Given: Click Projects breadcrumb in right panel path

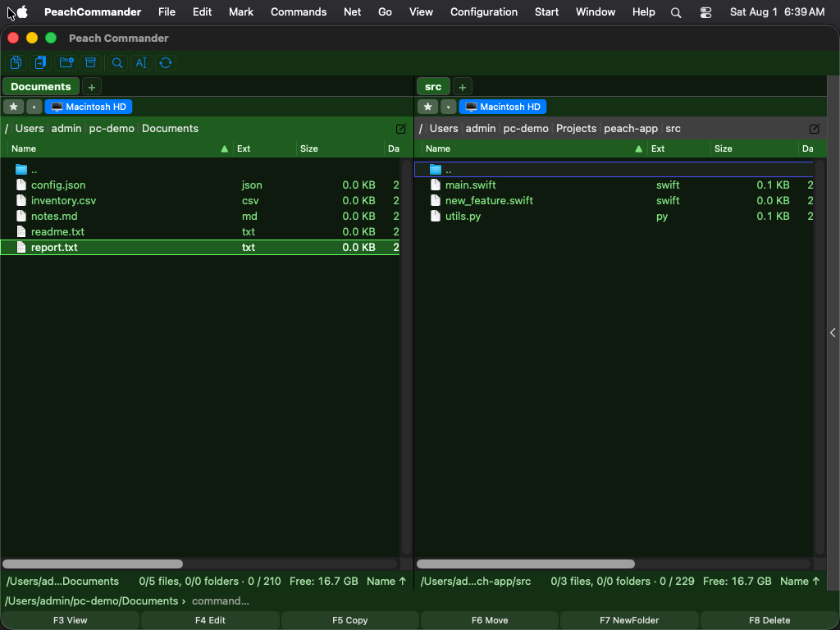Looking at the screenshot, I should click(x=576, y=129).
